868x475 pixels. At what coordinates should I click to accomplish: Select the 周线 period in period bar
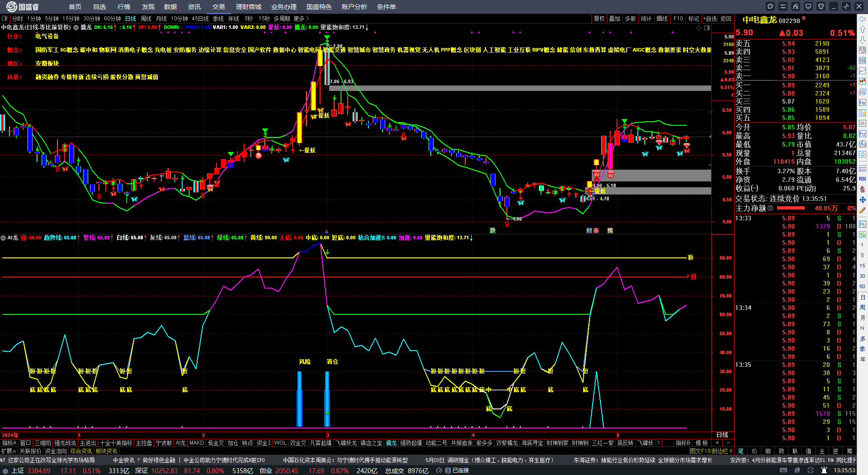[146, 19]
